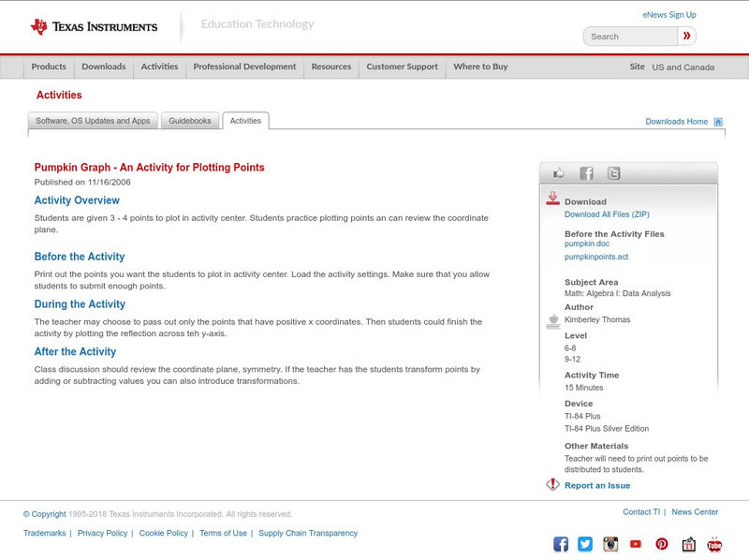Open Supply Chain Transparency footer link

(308, 533)
